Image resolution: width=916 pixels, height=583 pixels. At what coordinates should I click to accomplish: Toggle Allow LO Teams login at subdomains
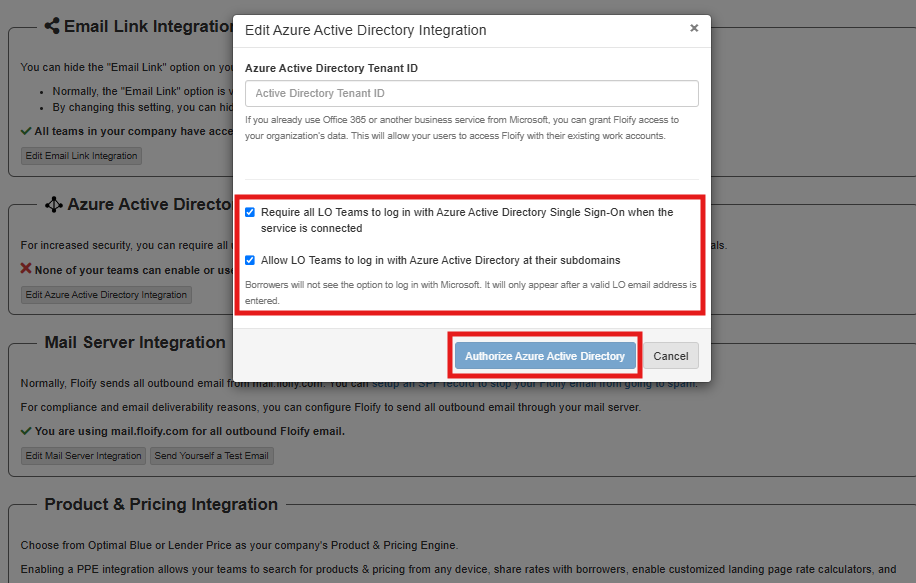coord(250,260)
